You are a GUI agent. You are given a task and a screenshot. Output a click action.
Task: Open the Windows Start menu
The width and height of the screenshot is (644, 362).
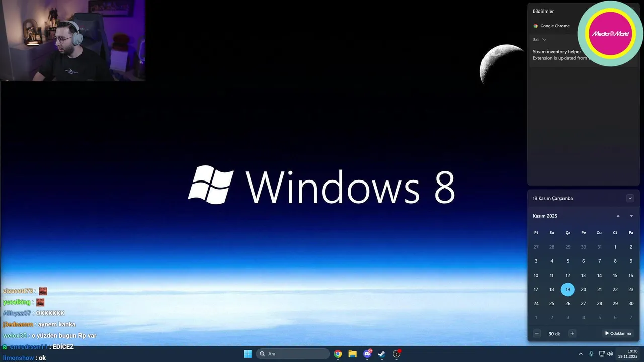point(248,354)
